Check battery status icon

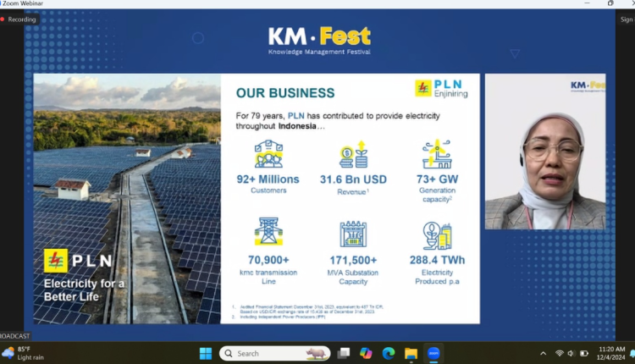(584, 354)
